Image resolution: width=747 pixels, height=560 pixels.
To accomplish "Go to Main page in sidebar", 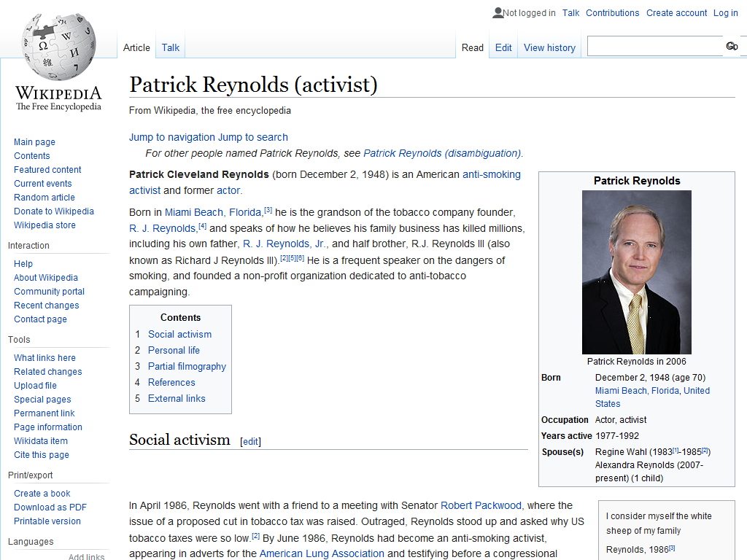I will tap(34, 142).
